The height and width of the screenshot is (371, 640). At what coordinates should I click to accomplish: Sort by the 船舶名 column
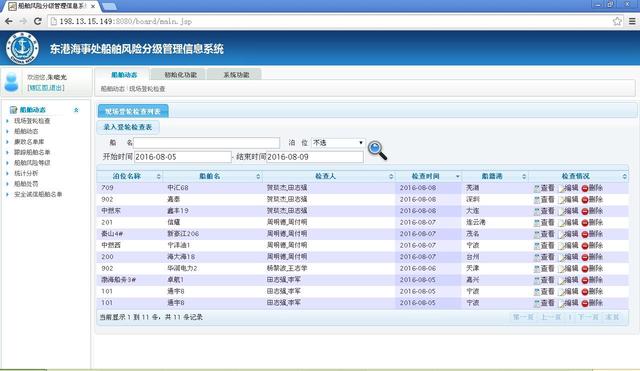coord(212,176)
